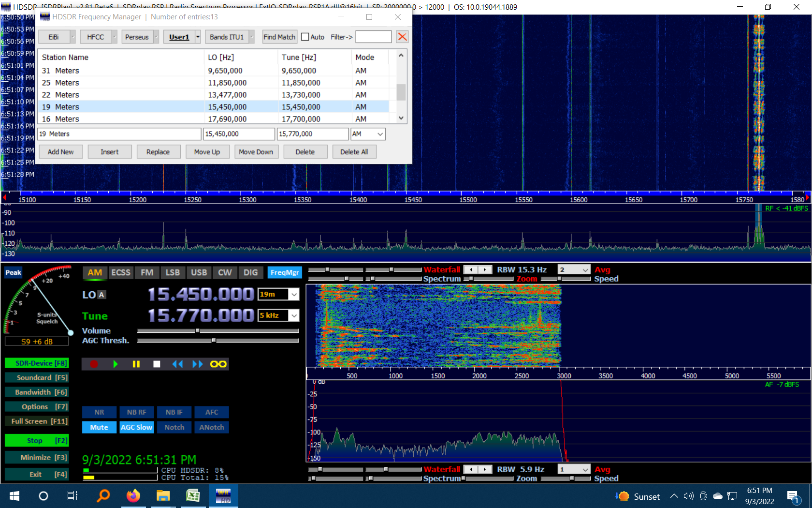The height and width of the screenshot is (508, 812).
Task: Open Firefox from the taskbar
Action: pyautogui.click(x=133, y=495)
